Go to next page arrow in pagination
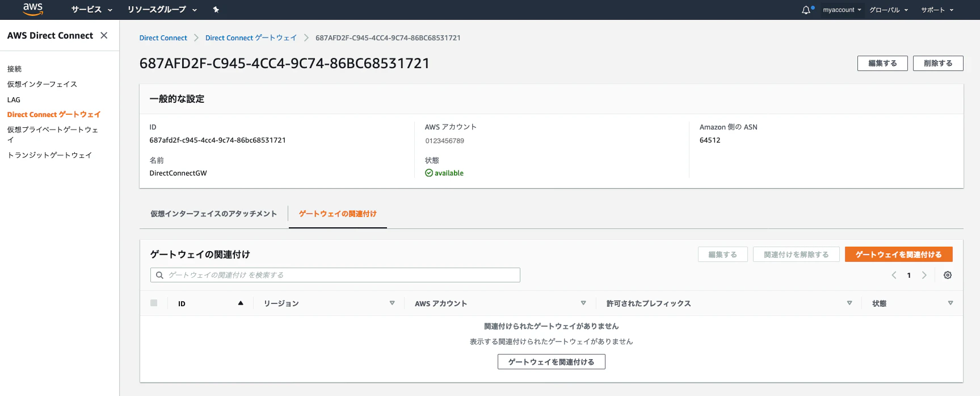The width and height of the screenshot is (980, 396). 924,275
